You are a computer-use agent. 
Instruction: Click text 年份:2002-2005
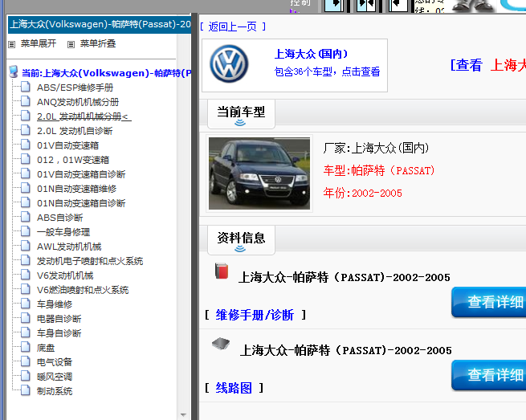pyautogui.click(x=362, y=193)
